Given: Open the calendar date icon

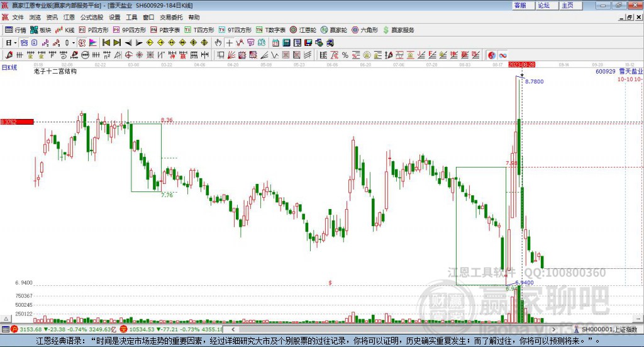Looking at the screenshot, I should pos(275,43).
